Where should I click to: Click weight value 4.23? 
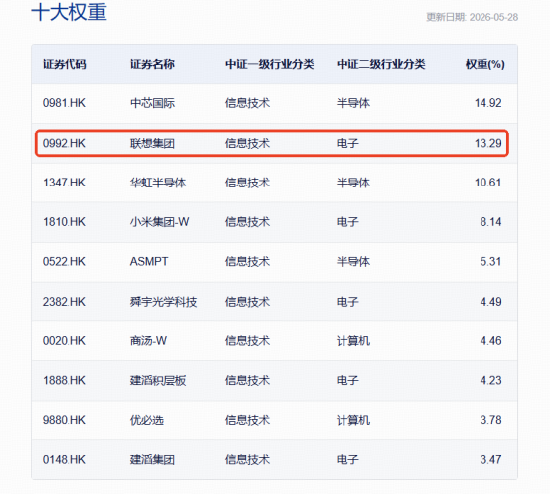(491, 381)
